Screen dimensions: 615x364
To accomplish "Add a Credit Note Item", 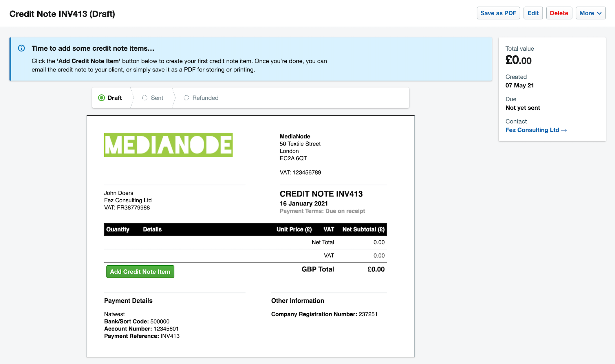I will 140,272.
